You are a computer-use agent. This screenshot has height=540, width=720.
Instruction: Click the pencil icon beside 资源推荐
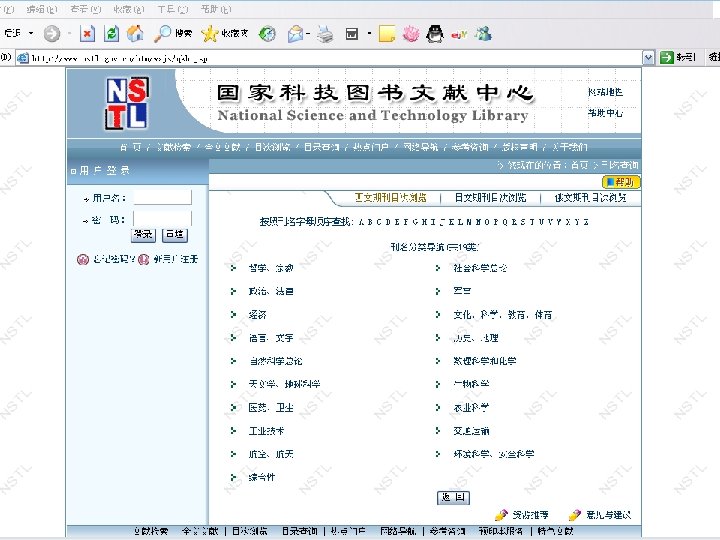(501, 515)
